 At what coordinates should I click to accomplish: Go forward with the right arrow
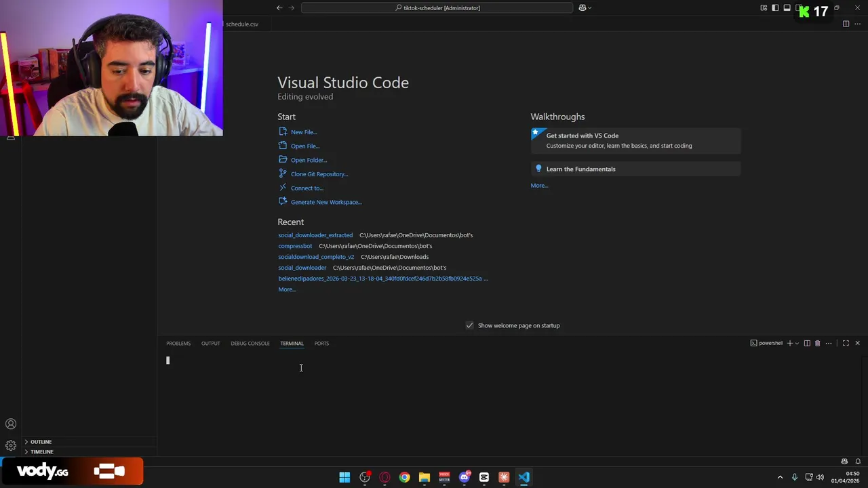pyautogui.click(x=292, y=7)
